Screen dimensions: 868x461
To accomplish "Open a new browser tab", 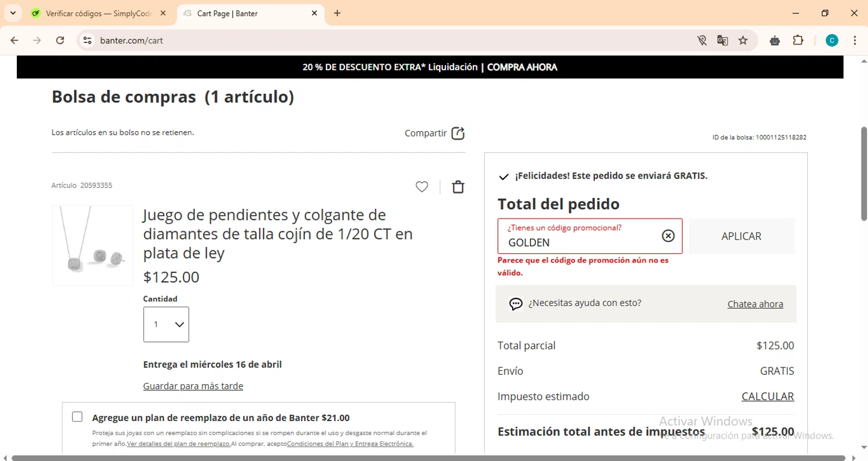I will click(337, 13).
